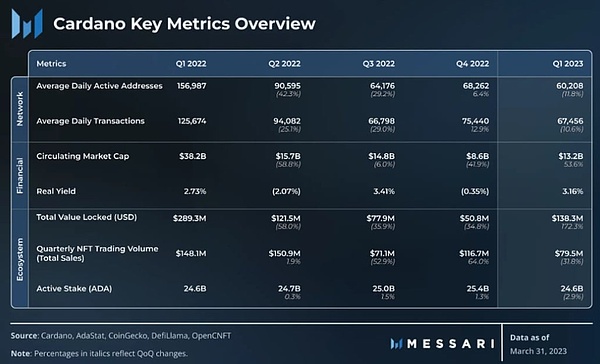Click the Source line listing data providers
This screenshot has width=600, height=364.
[121, 336]
